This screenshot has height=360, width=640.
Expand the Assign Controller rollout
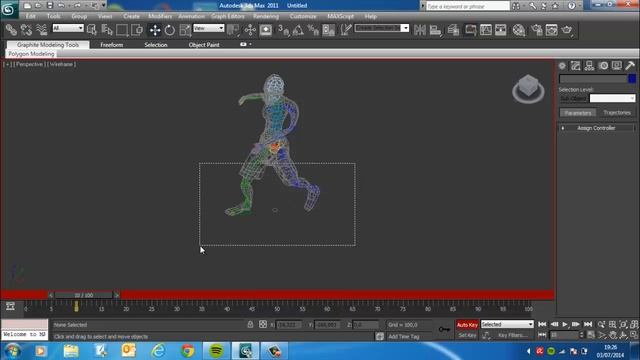coord(596,128)
